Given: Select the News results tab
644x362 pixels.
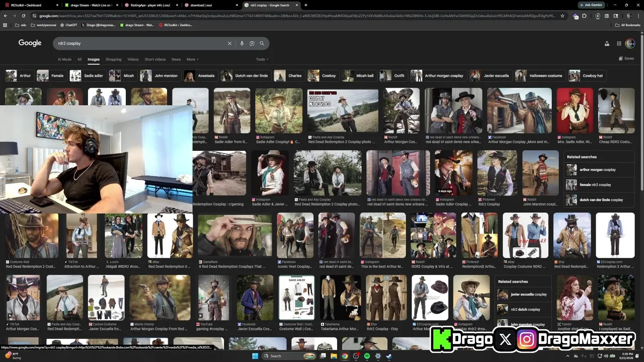Looking at the screenshot, I should (x=176, y=59).
